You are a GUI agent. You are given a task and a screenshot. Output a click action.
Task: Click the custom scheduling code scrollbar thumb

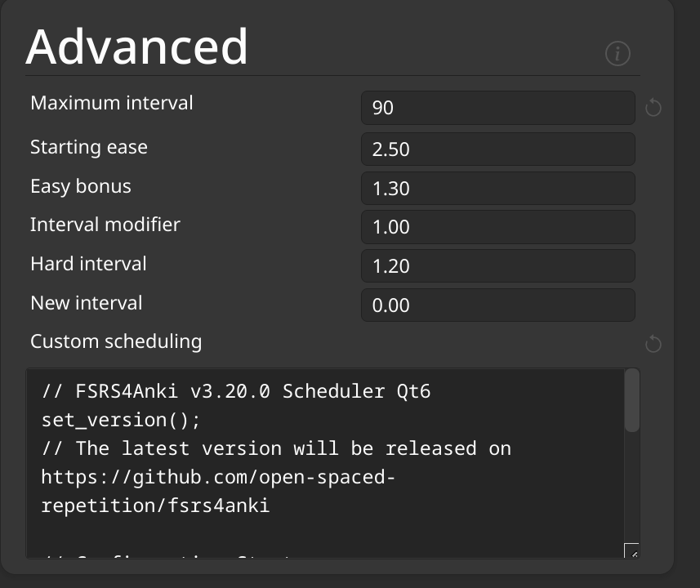point(631,400)
